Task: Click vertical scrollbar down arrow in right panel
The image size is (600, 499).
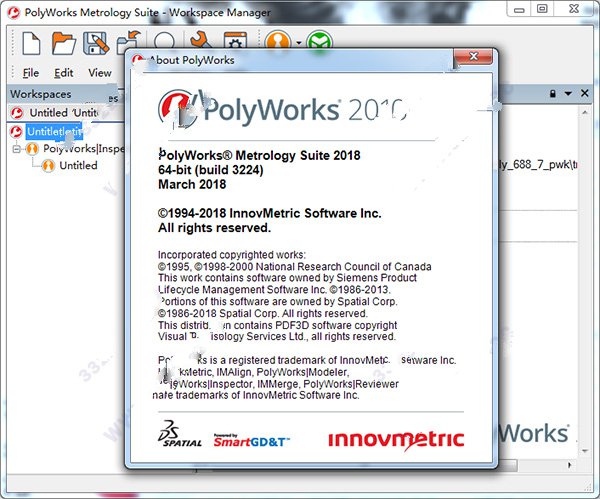Action: tap(585, 451)
